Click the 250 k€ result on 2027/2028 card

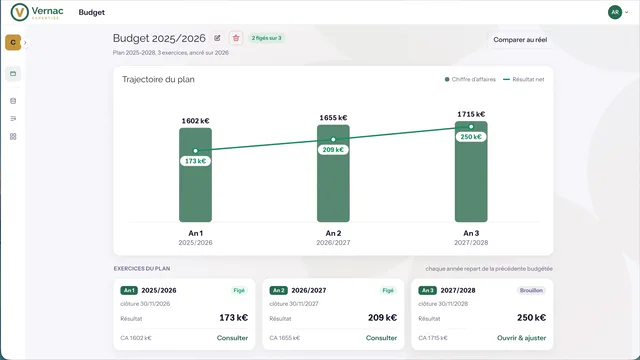(531, 318)
